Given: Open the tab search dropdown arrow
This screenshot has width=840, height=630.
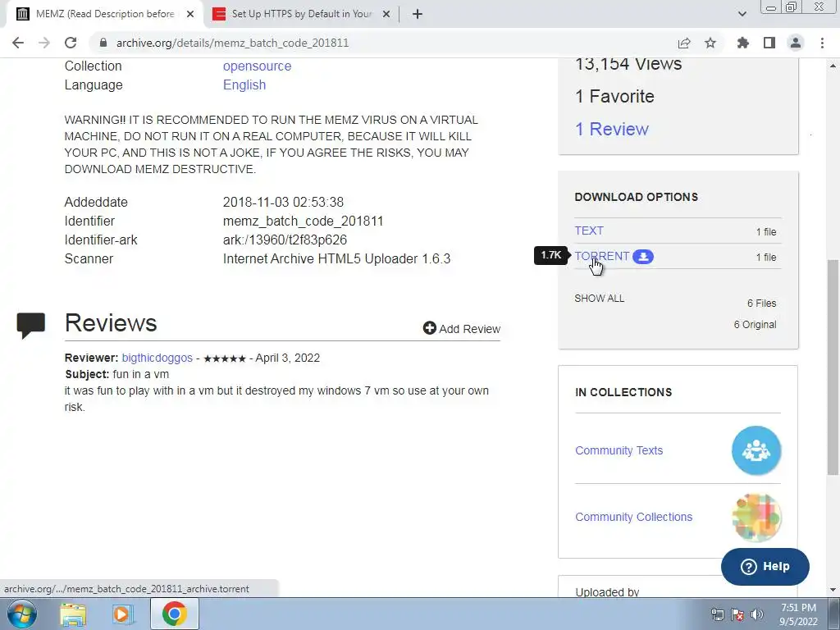Looking at the screenshot, I should point(742,14).
